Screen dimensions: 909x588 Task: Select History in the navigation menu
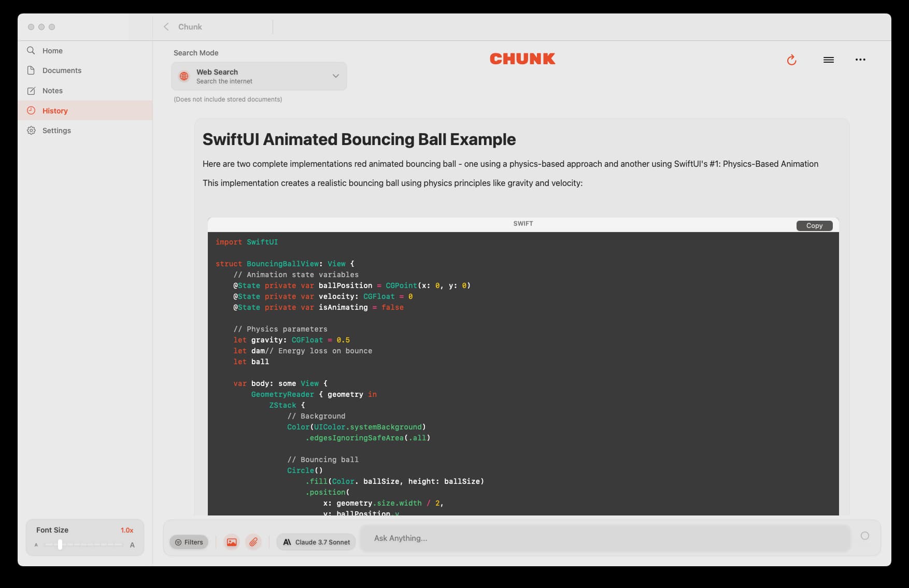(54, 110)
